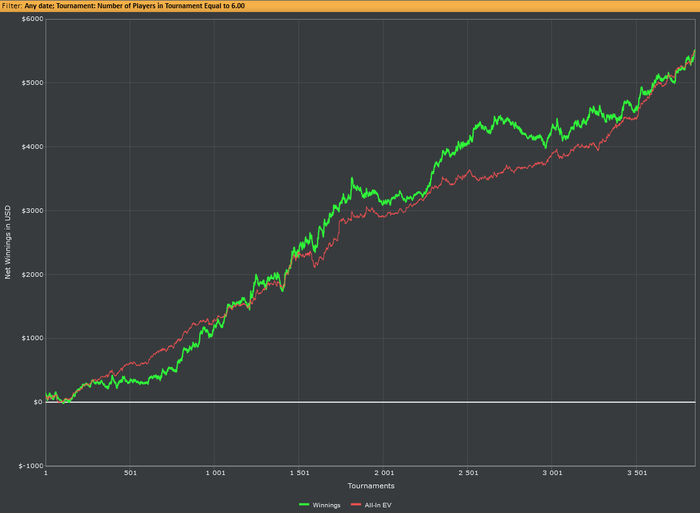
Task: Click the 3 001 x-axis tick label
Action: (552, 473)
